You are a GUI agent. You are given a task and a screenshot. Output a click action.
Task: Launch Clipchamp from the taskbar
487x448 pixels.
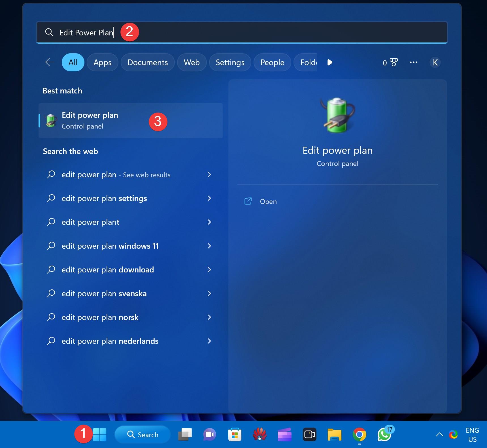coord(284,434)
